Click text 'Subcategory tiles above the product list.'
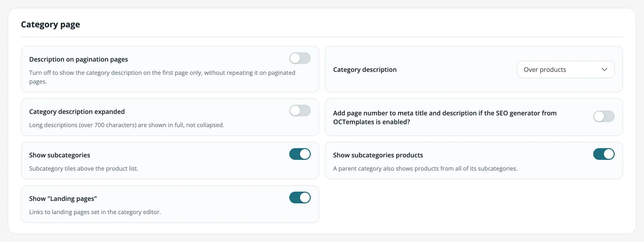This screenshot has height=242, width=644. (x=84, y=168)
